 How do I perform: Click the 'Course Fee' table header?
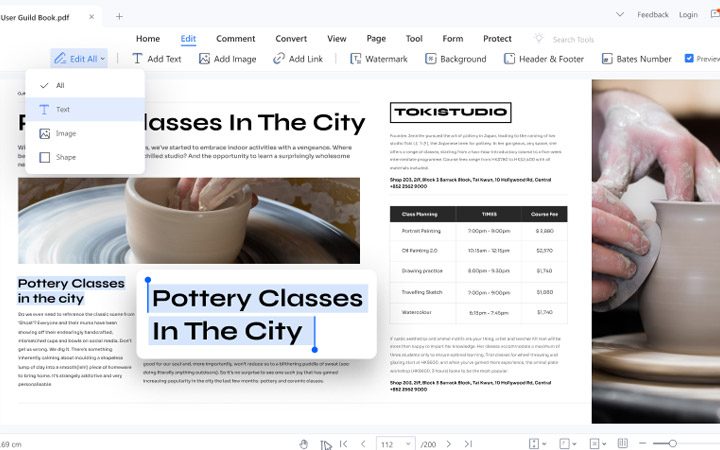(544, 214)
